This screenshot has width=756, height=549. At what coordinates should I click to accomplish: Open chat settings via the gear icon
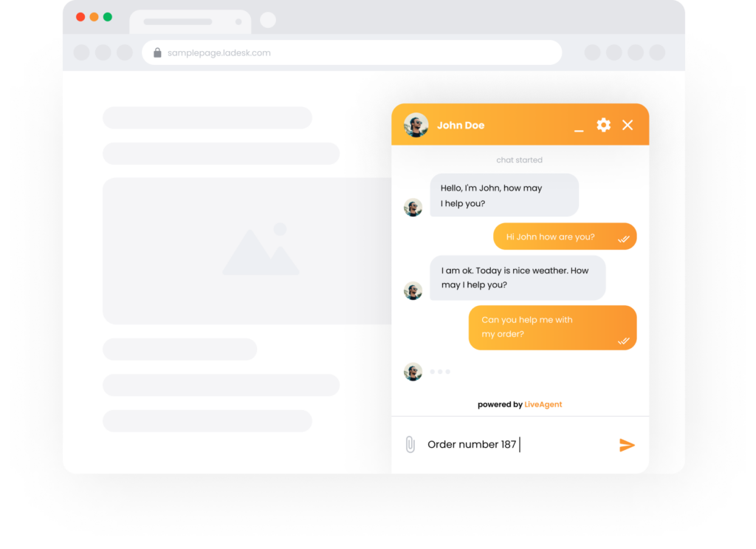603,125
